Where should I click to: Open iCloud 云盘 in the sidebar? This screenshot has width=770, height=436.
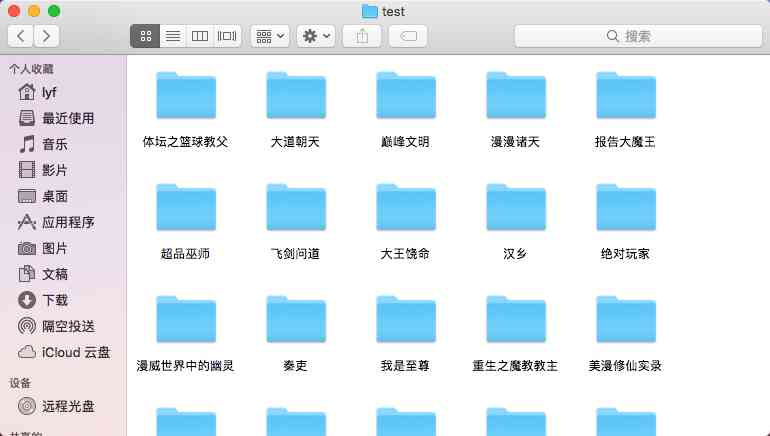(x=63, y=352)
